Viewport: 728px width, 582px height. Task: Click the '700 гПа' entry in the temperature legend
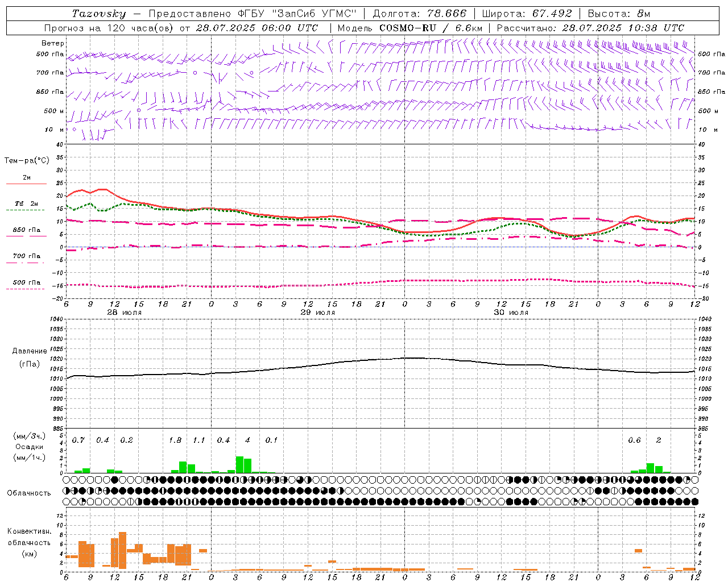pos(27,256)
